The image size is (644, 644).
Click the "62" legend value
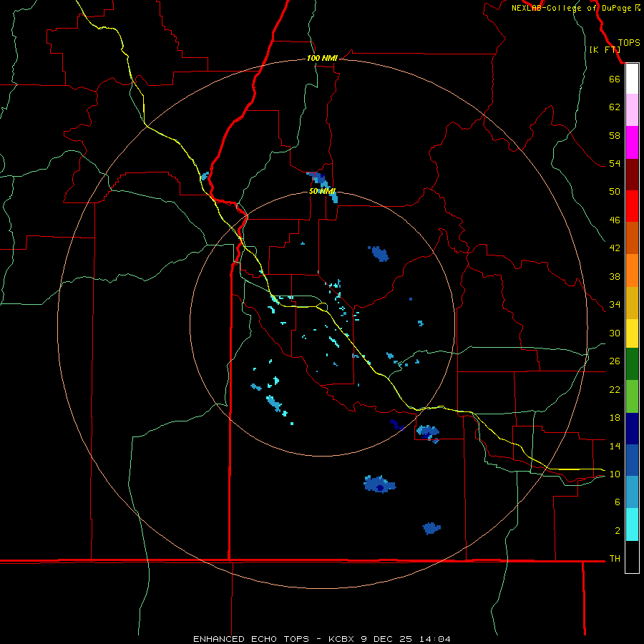615,107
